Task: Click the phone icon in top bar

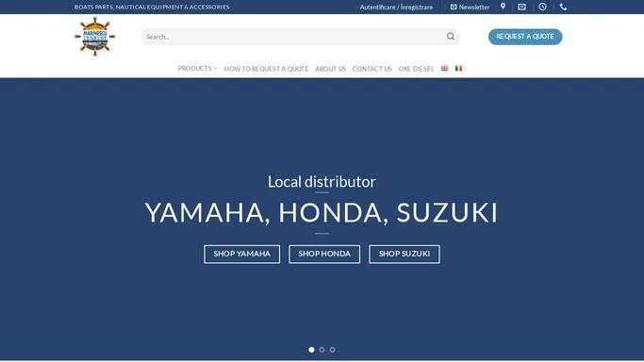Action: coord(563,7)
